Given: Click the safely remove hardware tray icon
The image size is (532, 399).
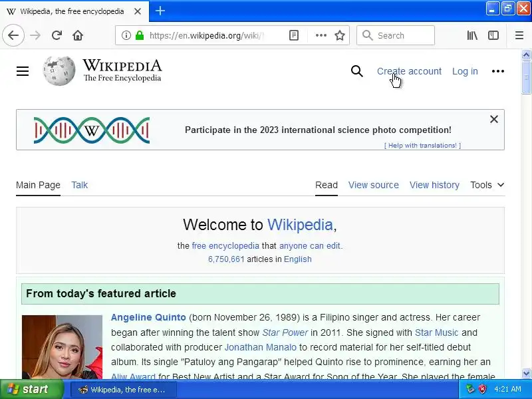Looking at the screenshot, I should coord(470,389).
